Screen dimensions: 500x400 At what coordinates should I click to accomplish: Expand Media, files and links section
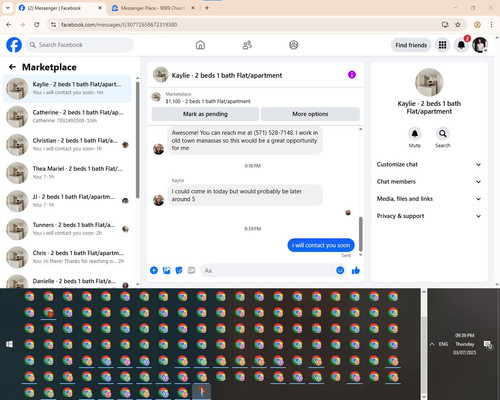click(x=429, y=199)
